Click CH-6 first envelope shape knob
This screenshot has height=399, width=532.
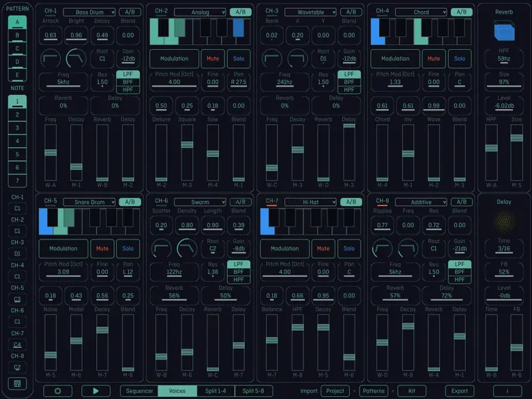pos(161,248)
